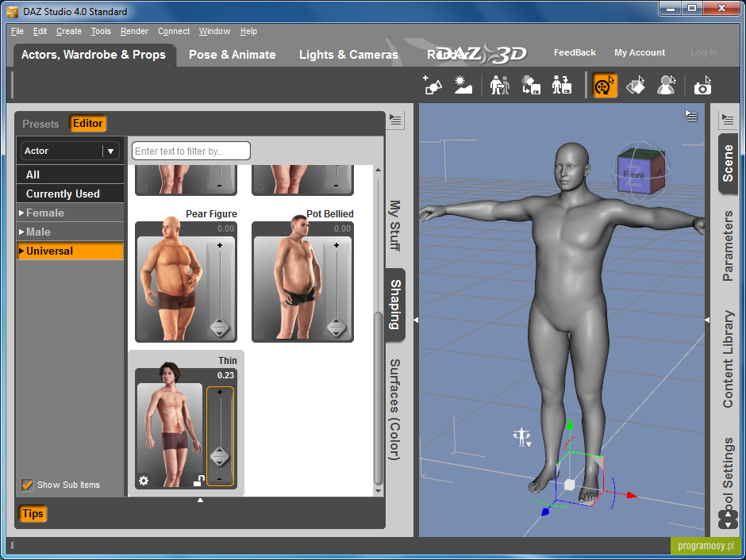Open the Content Library side tab
Image resolution: width=746 pixels, height=560 pixels.
(728, 359)
